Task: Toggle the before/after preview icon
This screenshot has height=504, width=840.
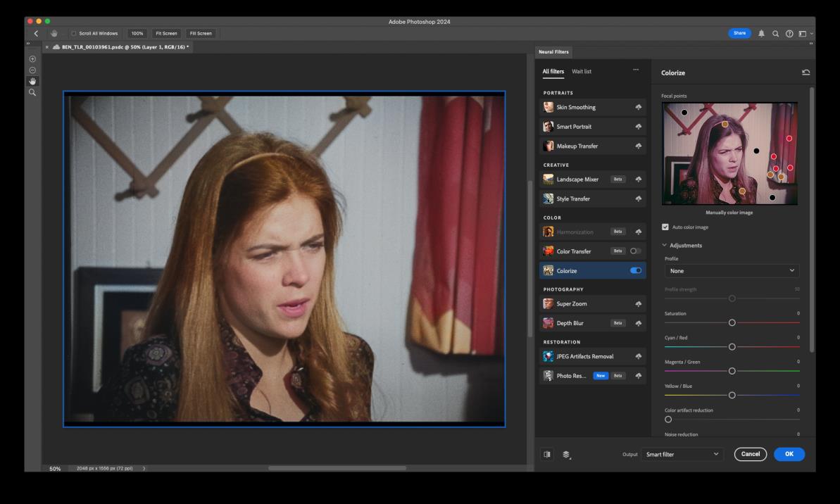Action: [x=547, y=455]
